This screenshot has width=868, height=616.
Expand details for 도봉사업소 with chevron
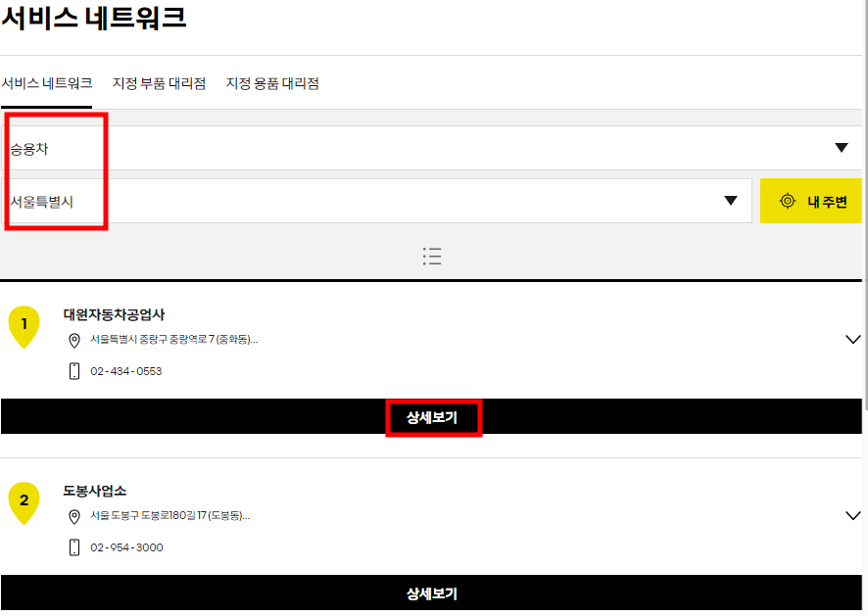[x=851, y=513]
